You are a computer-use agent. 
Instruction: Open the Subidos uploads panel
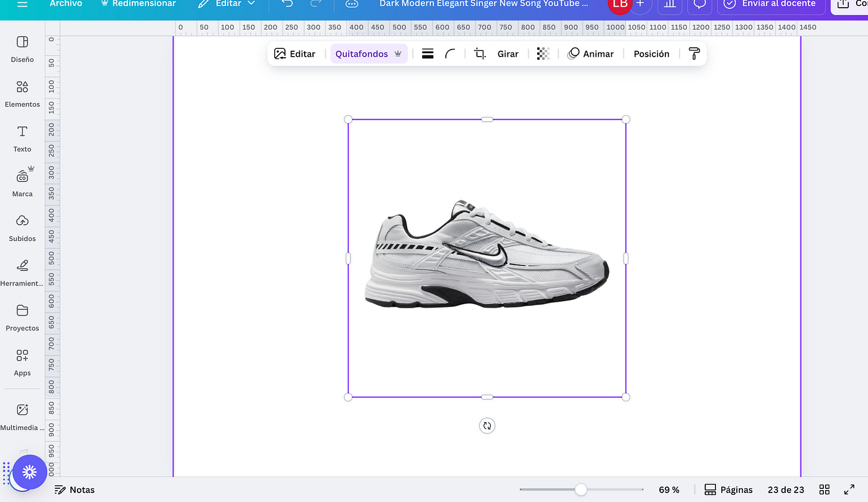pyautogui.click(x=22, y=228)
